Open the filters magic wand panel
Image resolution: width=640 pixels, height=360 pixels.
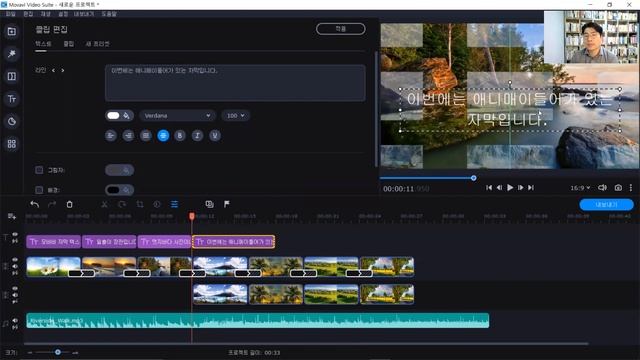12,54
